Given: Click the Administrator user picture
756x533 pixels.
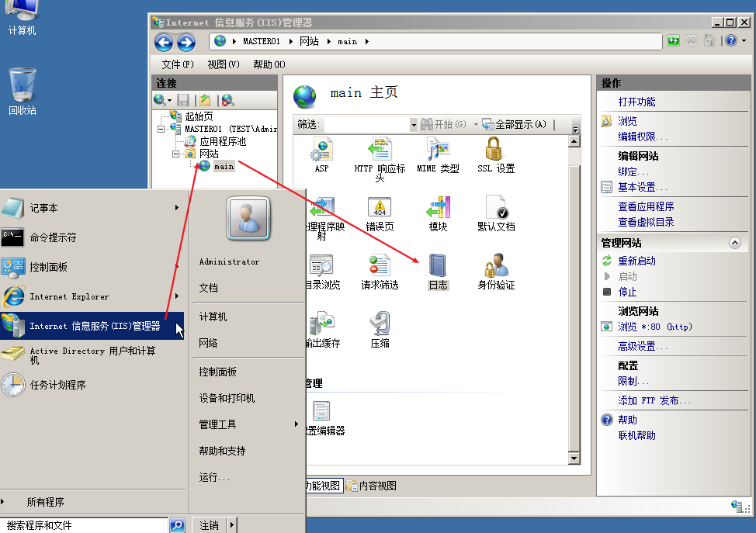Looking at the screenshot, I should pyautogui.click(x=248, y=218).
